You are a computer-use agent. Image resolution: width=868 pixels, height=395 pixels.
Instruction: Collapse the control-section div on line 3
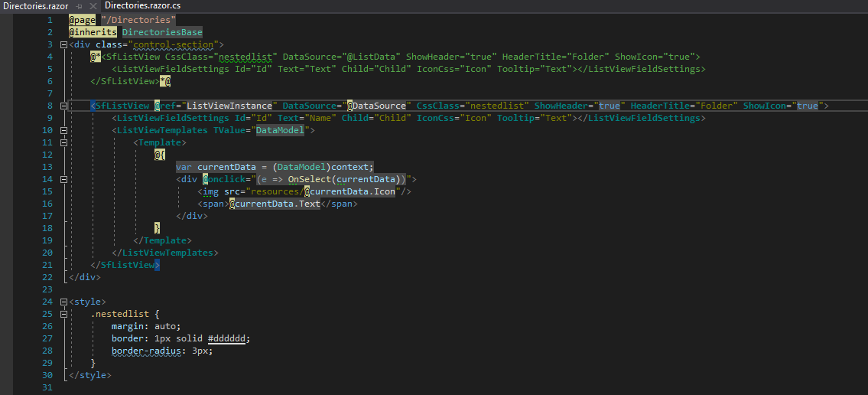[63, 44]
